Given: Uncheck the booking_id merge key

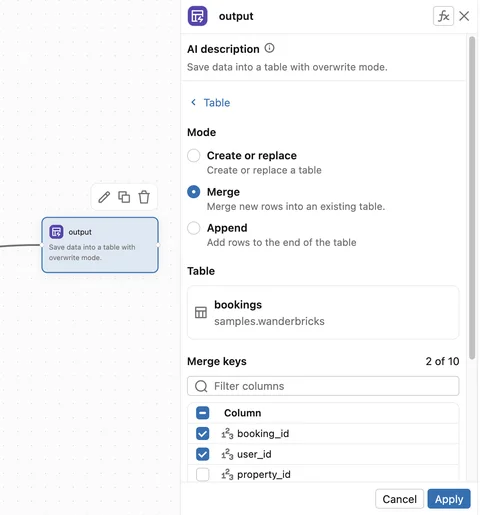Looking at the screenshot, I should point(203,434).
